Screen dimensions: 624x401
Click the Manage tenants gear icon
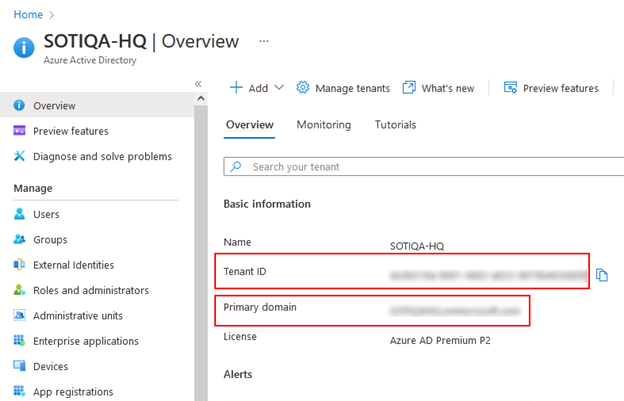coord(303,88)
